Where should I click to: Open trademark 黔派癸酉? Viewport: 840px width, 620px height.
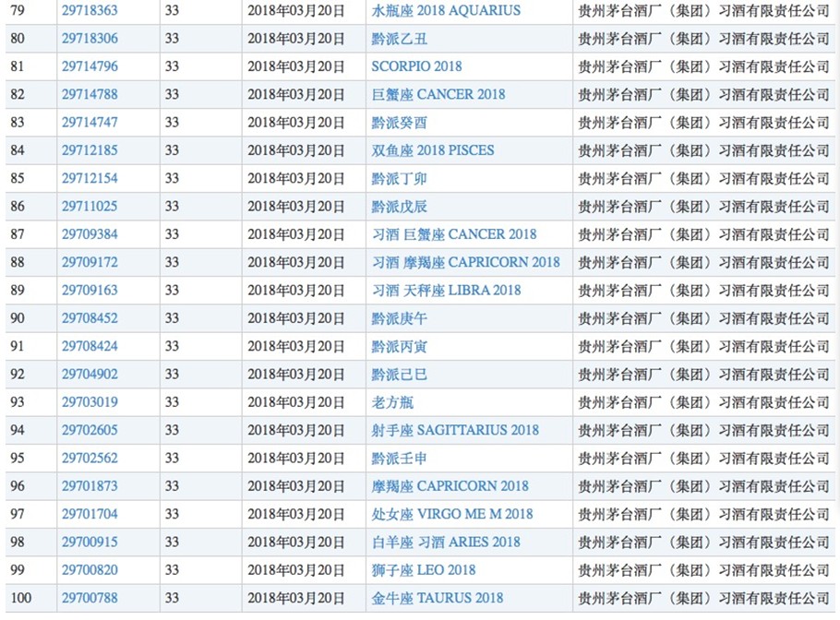tap(399, 123)
